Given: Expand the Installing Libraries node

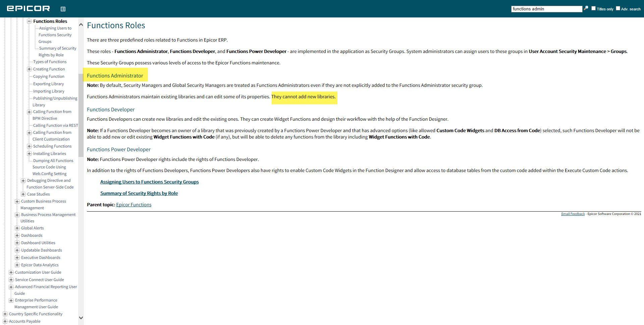Looking at the screenshot, I should click(29, 154).
